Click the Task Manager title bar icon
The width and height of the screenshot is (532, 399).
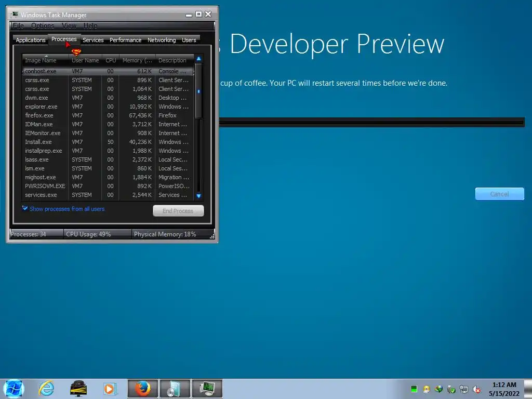coord(15,15)
